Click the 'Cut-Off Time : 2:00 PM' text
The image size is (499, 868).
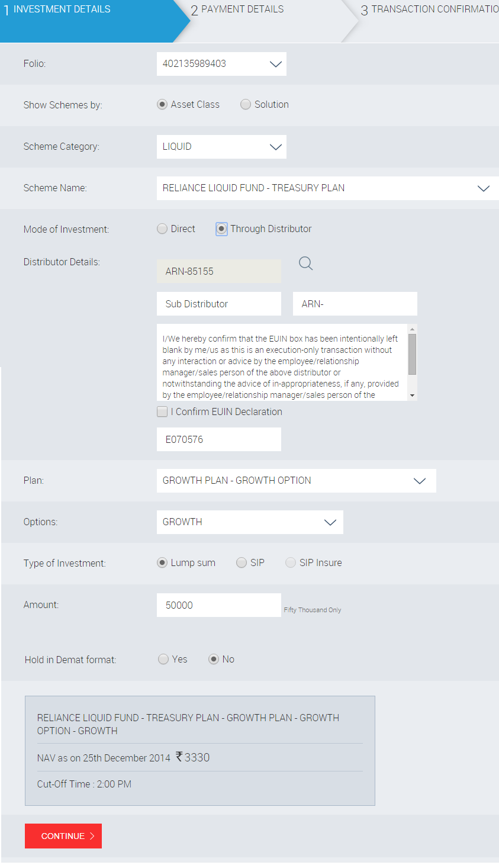coord(84,784)
